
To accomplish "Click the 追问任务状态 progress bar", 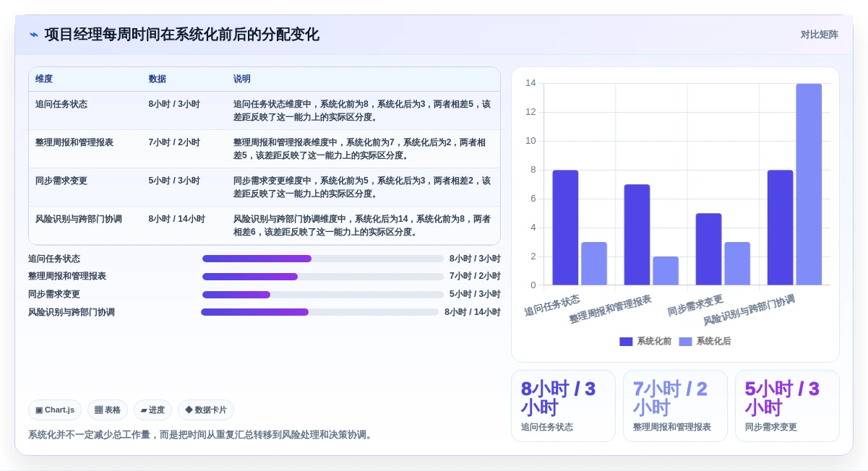I will [323, 259].
